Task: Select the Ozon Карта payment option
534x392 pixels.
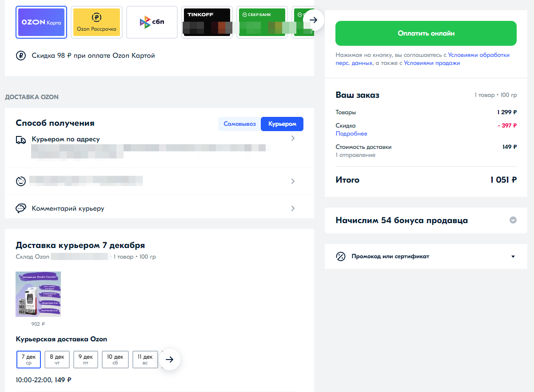Action: coord(41,22)
